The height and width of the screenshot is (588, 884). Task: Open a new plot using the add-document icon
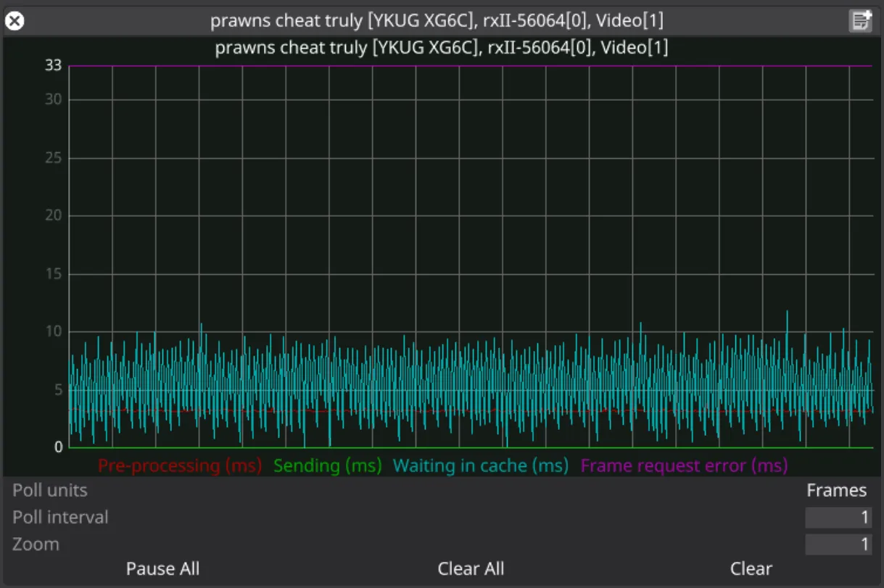coord(860,20)
